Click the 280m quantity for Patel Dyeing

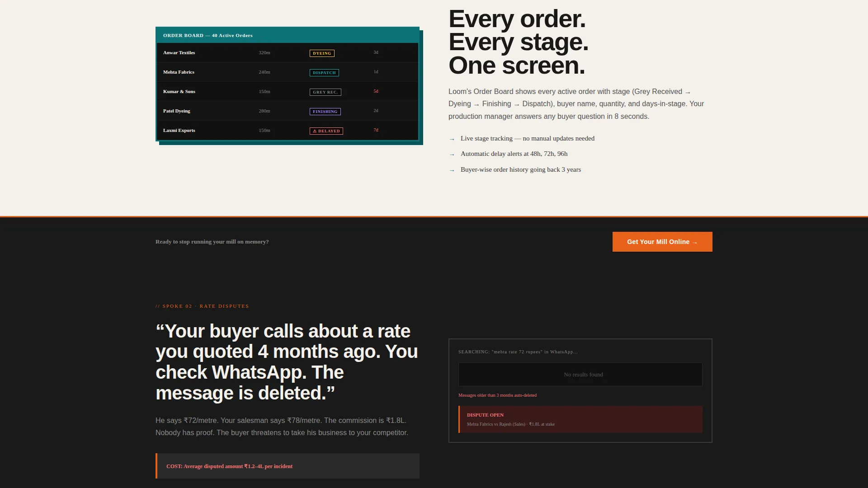[x=264, y=111]
